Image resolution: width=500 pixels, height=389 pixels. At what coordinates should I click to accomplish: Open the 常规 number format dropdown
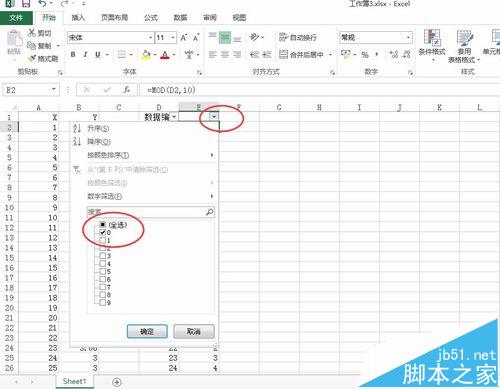pos(408,37)
